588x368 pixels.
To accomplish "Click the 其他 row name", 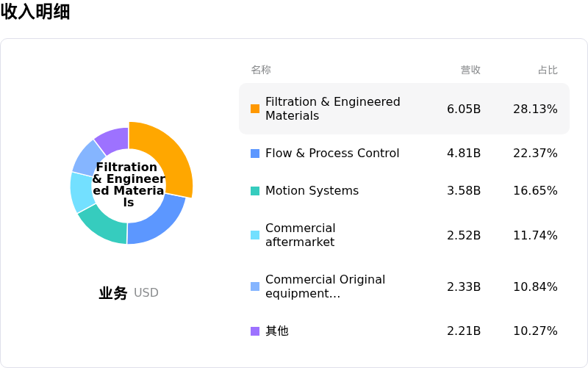I will 277,331.
